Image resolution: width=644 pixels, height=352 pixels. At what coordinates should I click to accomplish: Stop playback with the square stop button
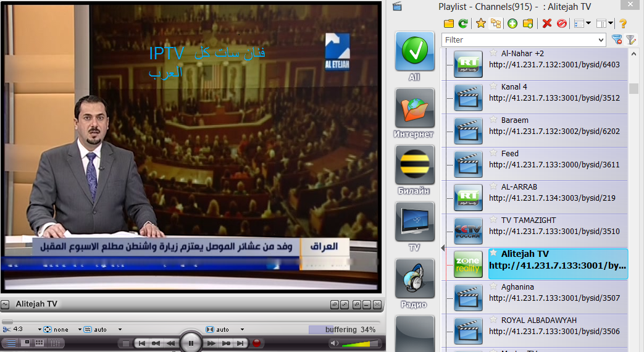(x=126, y=343)
